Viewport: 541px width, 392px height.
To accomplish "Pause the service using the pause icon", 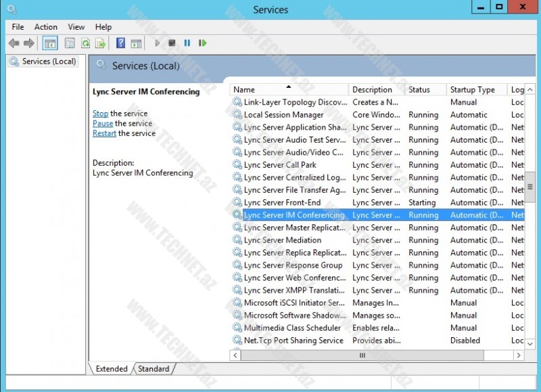I will pos(187,43).
